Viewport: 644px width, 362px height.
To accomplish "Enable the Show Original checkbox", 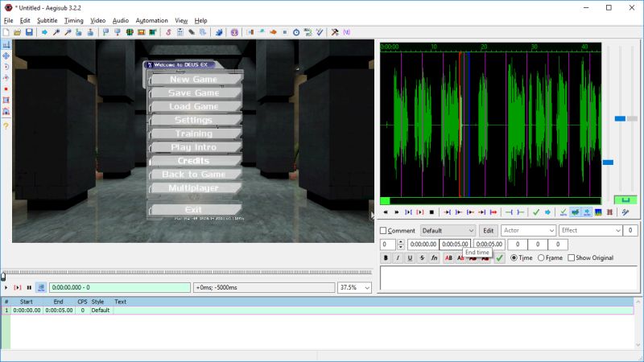I will tap(571, 257).
